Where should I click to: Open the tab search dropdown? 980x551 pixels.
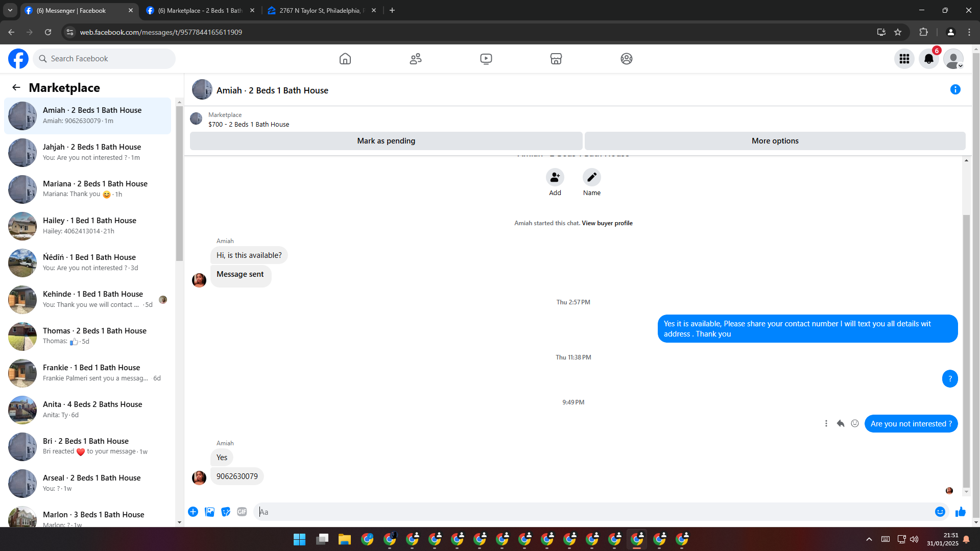(x=10, y=11)
